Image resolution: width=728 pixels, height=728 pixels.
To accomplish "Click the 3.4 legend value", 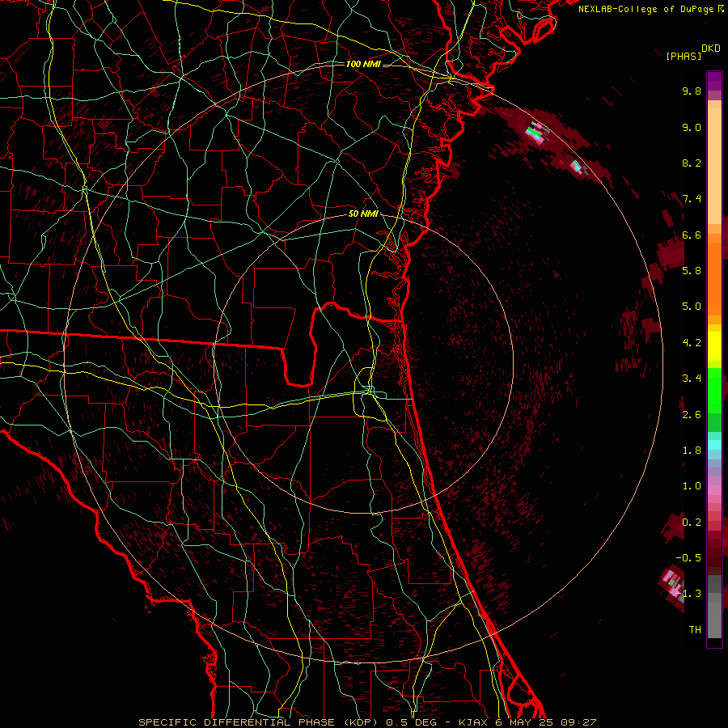I will click(x=692, y=379).
